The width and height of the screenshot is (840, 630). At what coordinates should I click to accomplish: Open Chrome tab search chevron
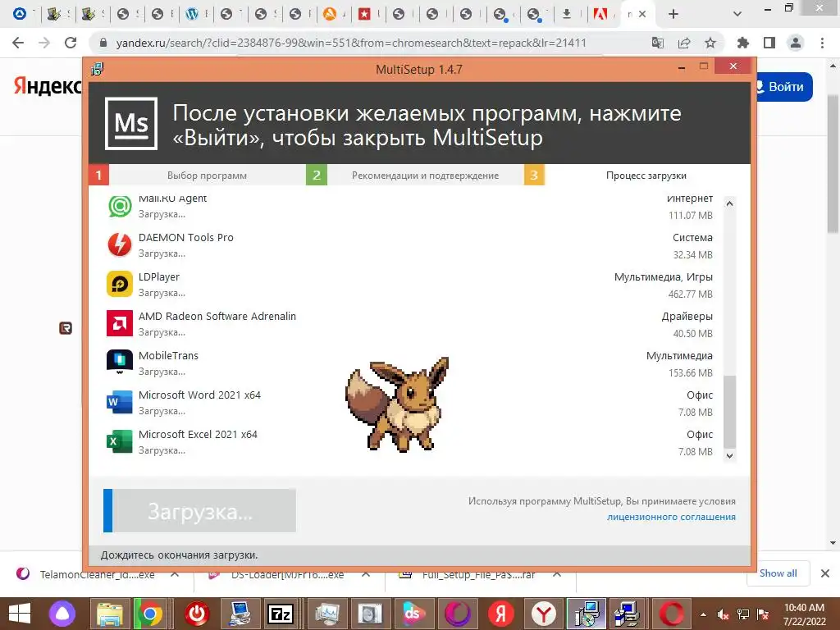click(x=737, y=14)
